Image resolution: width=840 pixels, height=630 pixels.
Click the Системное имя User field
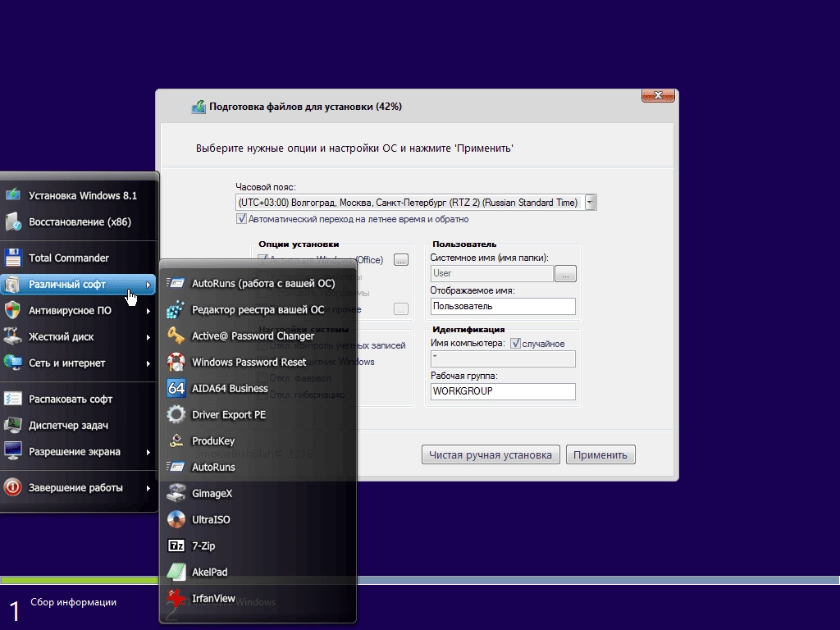coord(492,273)
